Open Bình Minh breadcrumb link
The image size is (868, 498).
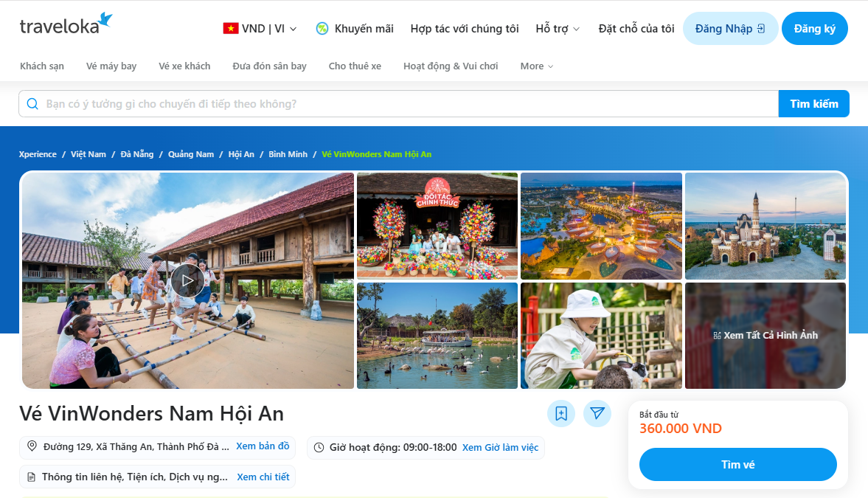tap(288, 154)
